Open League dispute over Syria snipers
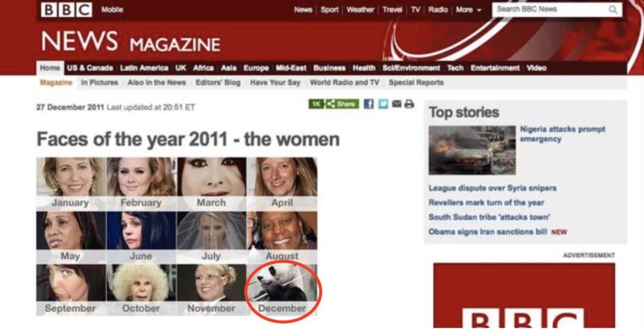Image resolution: width=644 pixels, height=329 pixels. (493, 188)
